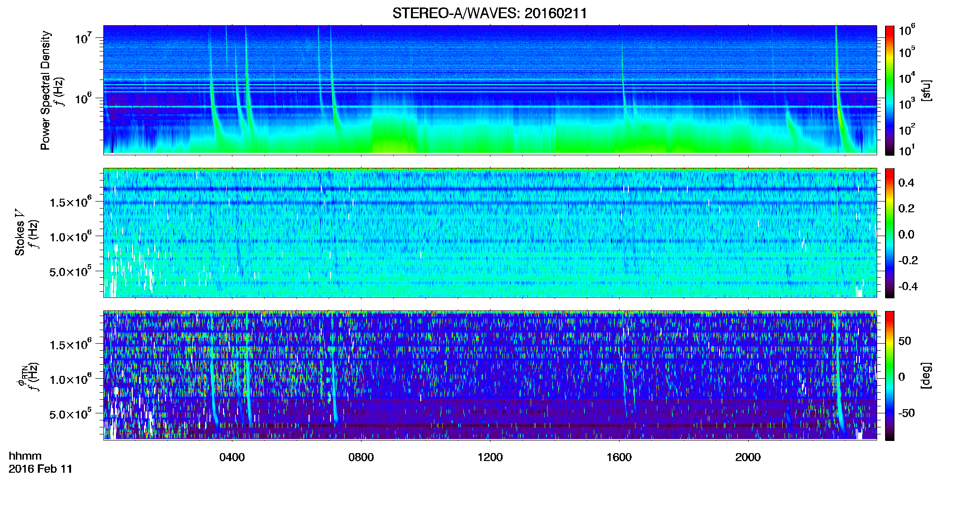
Task: Click the 0.0 label on the Stokes colorbar
Action: [906, 234]
